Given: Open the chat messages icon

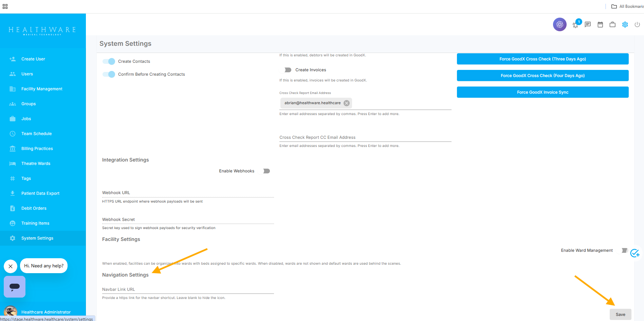Looking at the screenshot, I should (588, 24).
